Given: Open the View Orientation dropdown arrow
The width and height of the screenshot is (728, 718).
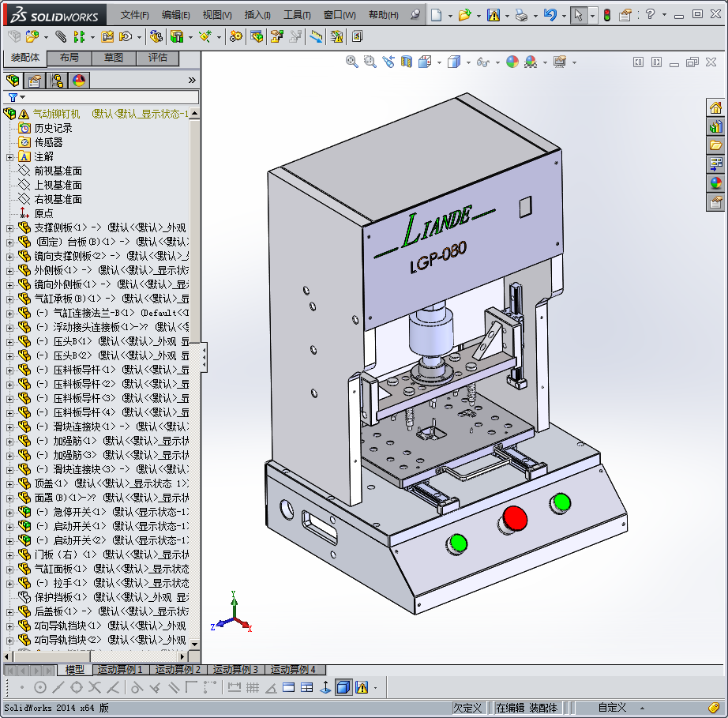Looking at the screenshot, I should pyautogui.click(x=438, y=62).
